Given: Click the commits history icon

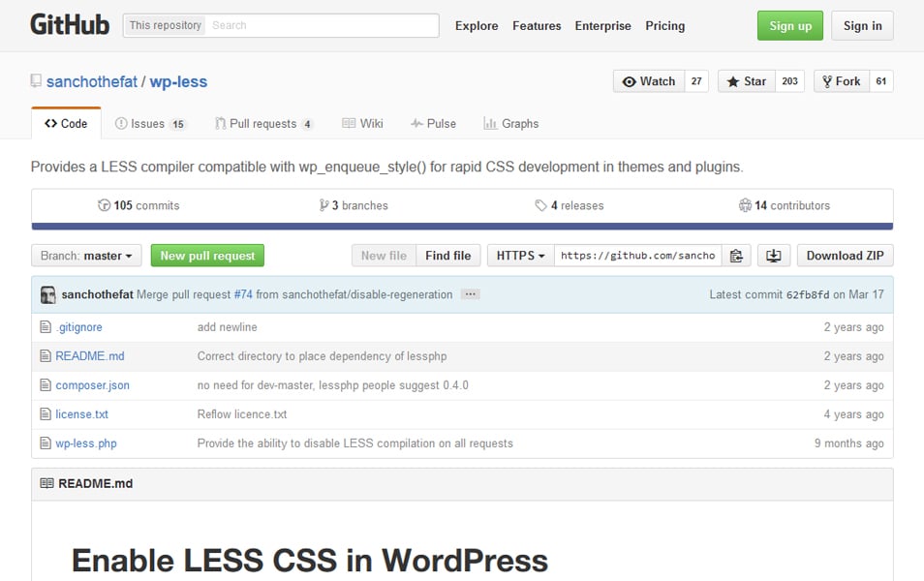Looking at the screenshot, I should (x=104, y=205).
